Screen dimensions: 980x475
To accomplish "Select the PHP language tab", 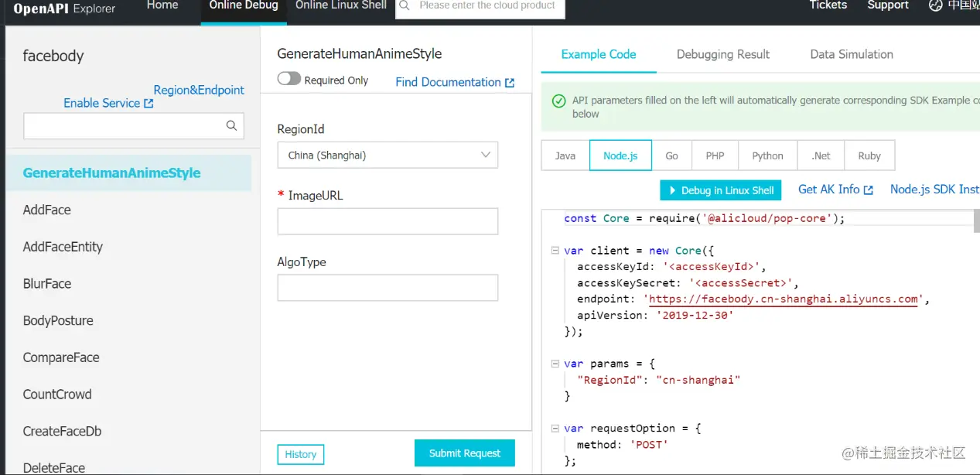I will click(x=715, y=155).
